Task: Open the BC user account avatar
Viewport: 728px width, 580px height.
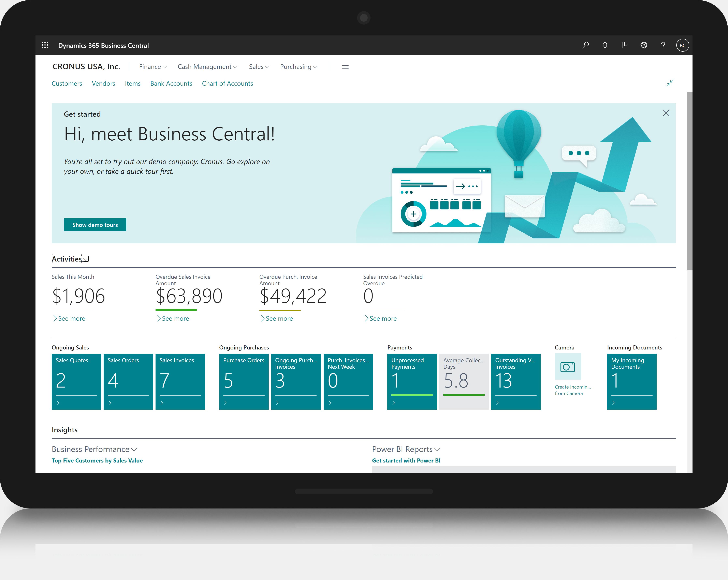Action: 682,45
